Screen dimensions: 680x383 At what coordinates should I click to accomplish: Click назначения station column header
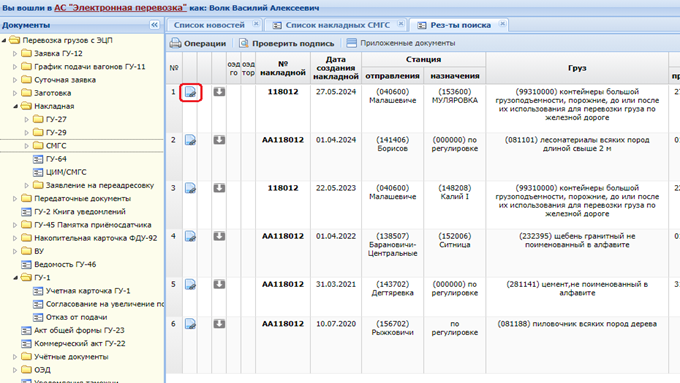pos(454,76)
